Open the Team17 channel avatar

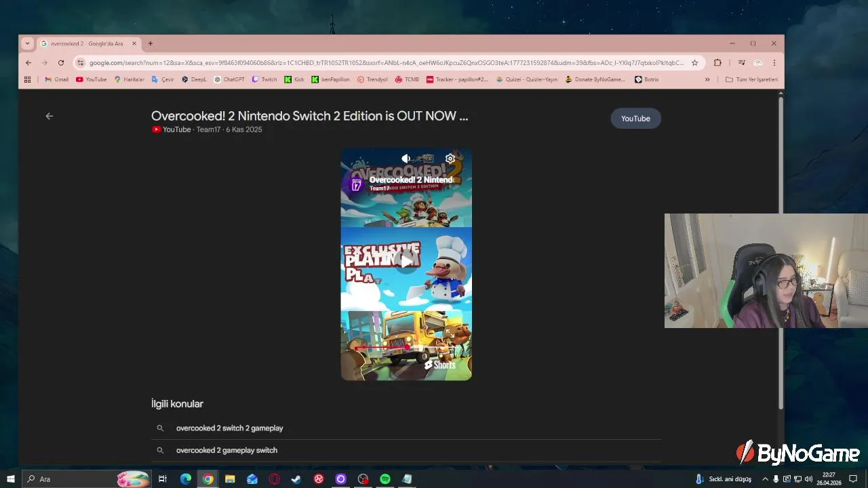pyautogui.click(x=356, y=184)
